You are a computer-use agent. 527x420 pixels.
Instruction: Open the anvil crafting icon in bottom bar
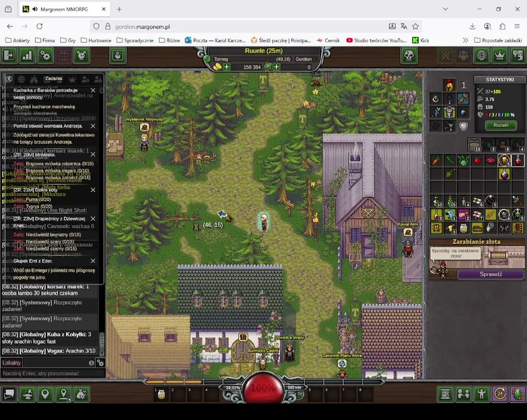click(27, 394)
